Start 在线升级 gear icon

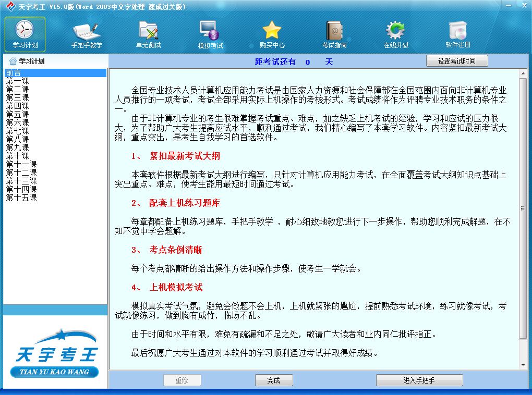[395, 31]
